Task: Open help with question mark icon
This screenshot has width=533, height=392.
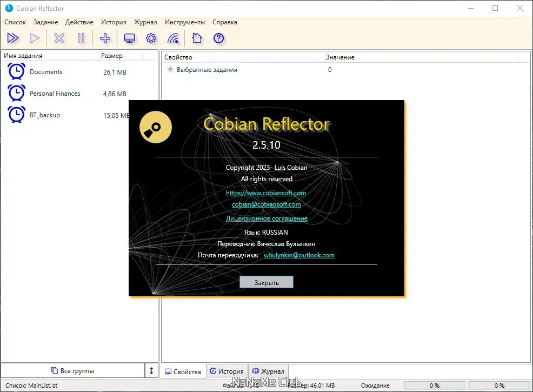Action: pos(218,38)
